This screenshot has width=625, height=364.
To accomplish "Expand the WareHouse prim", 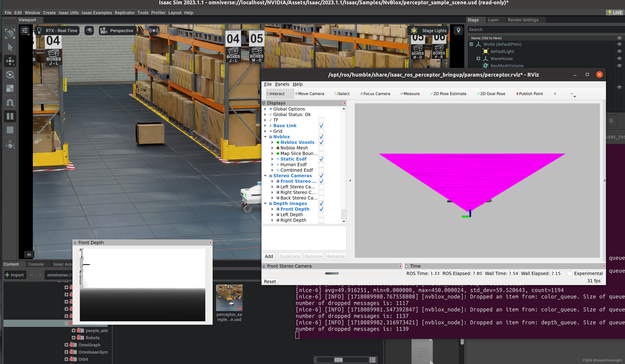I will pos(478,58).
